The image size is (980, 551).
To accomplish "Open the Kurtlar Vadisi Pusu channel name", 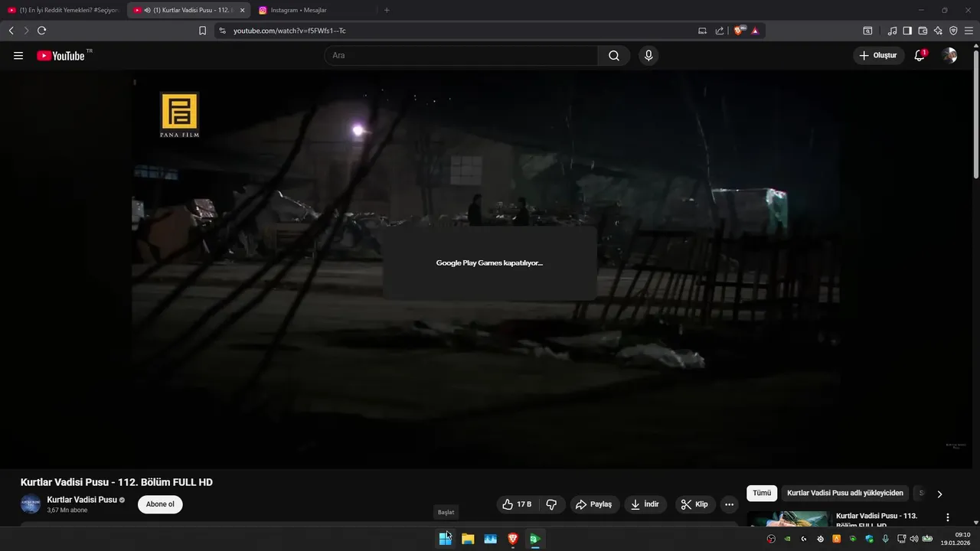I will [82, 500].
